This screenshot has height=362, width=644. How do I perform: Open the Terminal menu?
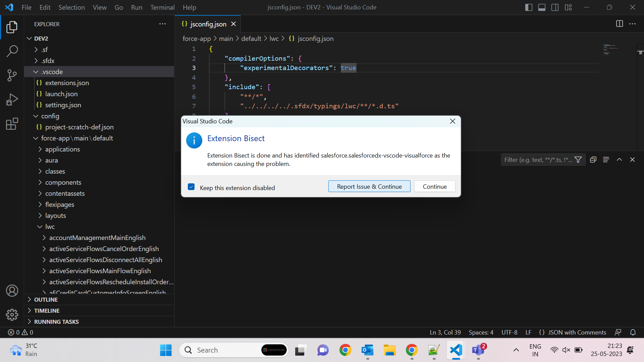[x=162, y=7]
